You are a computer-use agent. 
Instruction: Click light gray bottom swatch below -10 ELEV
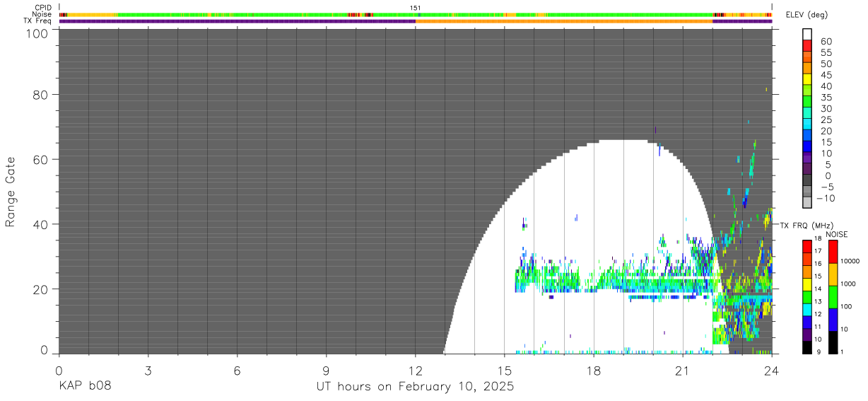(807, 203)
